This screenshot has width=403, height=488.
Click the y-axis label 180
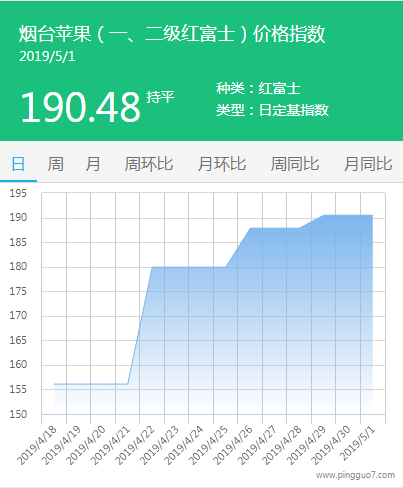click(x=18, y=267)
